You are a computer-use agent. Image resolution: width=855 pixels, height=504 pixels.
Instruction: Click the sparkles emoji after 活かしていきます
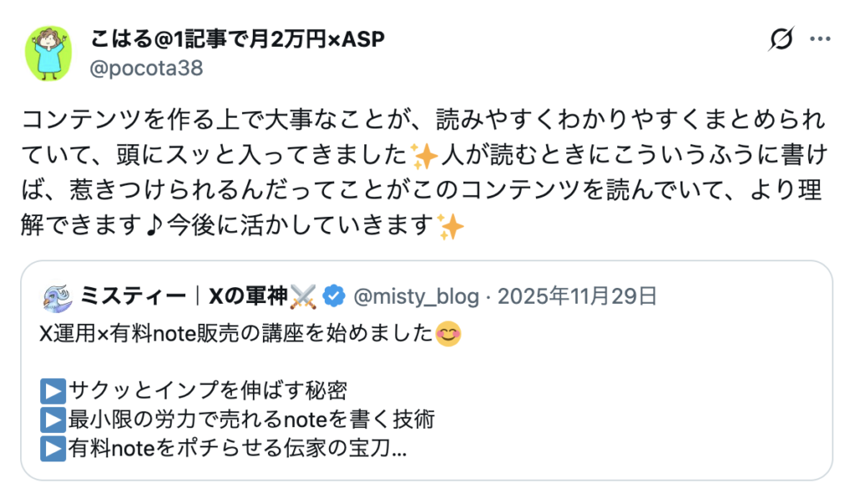click(451, 227)
